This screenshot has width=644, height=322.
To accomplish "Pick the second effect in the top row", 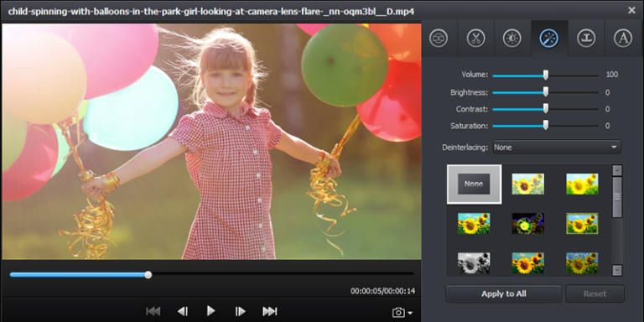I will [527, 184].
